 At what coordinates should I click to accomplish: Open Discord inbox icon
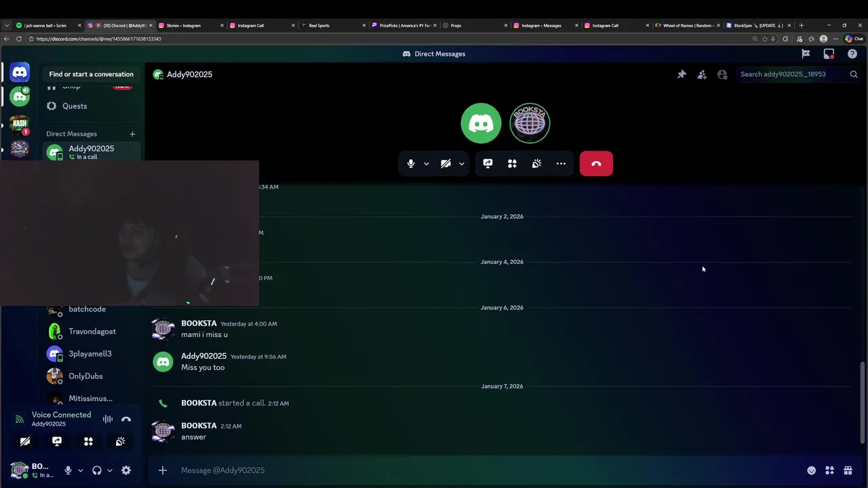tap(829, 54)
